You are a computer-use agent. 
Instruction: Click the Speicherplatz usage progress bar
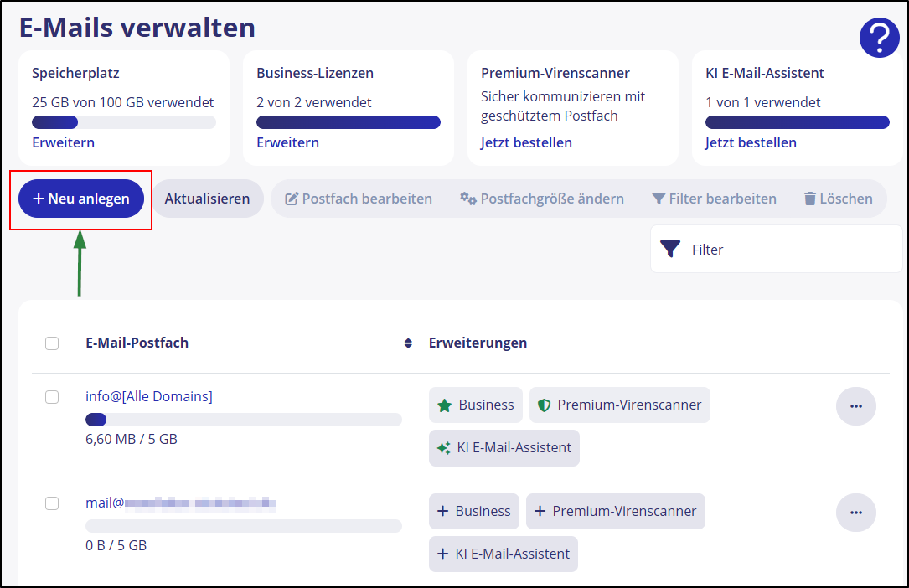click(x=123, y=121)
